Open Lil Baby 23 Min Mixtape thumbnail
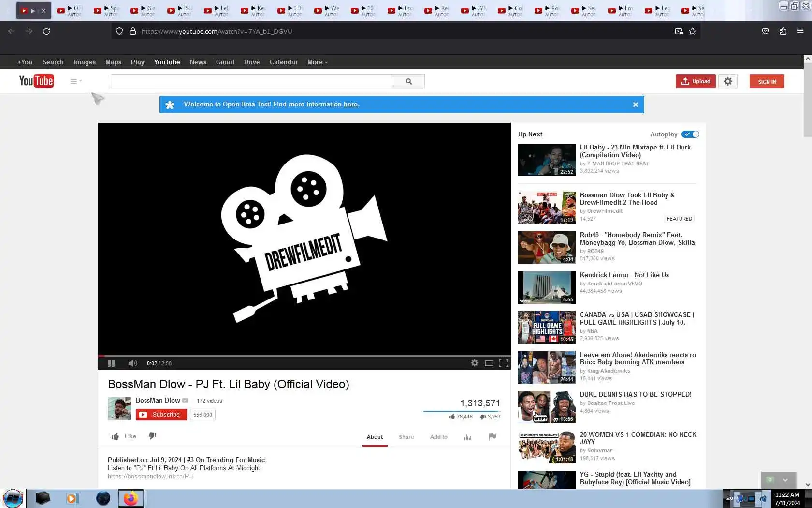 (x=547, y=160)
